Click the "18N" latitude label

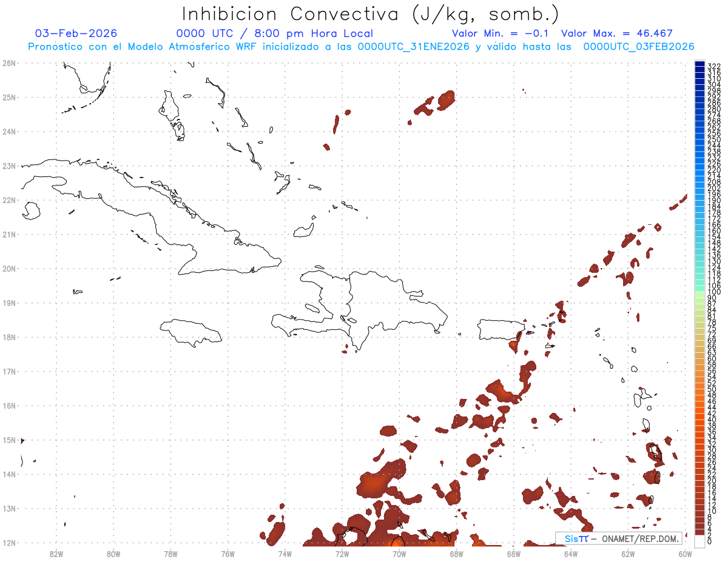[9, 337]
